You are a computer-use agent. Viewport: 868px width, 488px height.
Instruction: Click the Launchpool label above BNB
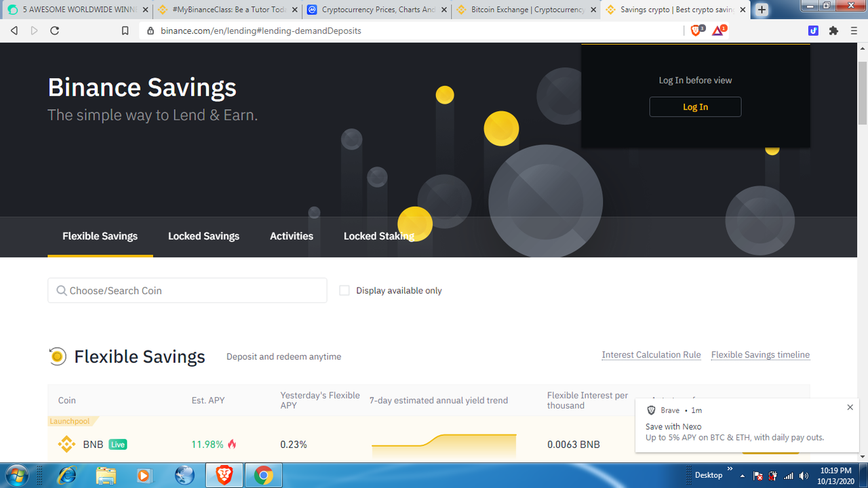[x=70, y=421]
